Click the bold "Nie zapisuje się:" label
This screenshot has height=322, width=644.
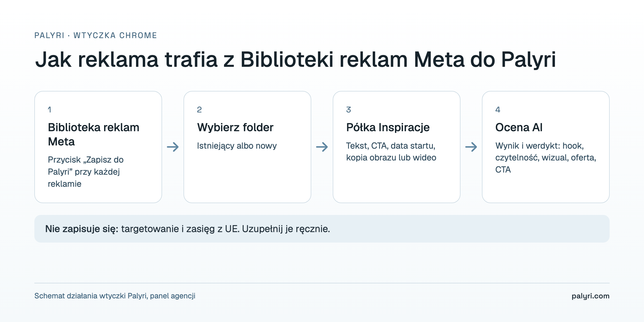coord(82,229)
